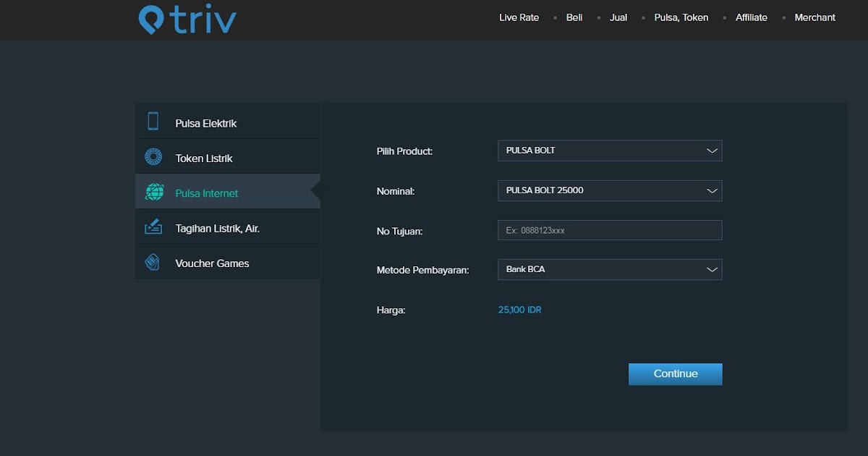Viewport: 868px width, 456px height.
Task: Click the No Tujuan: label
Action: coord(399,231)
